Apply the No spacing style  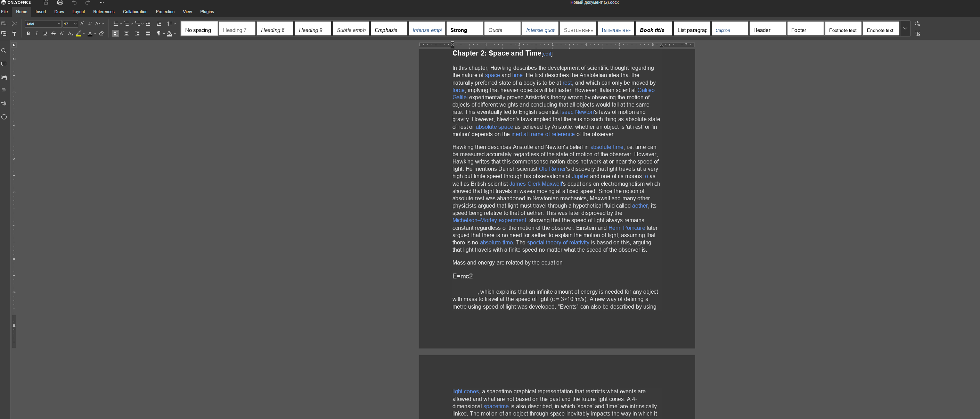[199, 28]
